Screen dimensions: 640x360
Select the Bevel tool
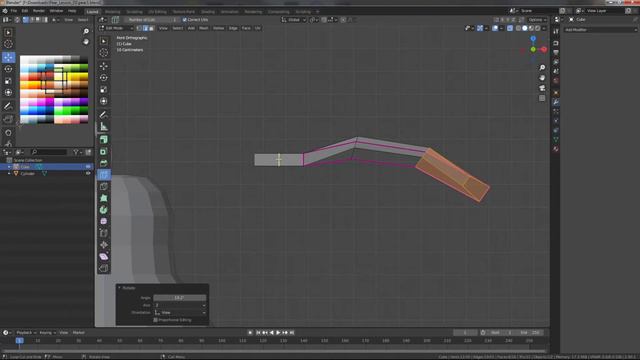click(x=104, y=163)
